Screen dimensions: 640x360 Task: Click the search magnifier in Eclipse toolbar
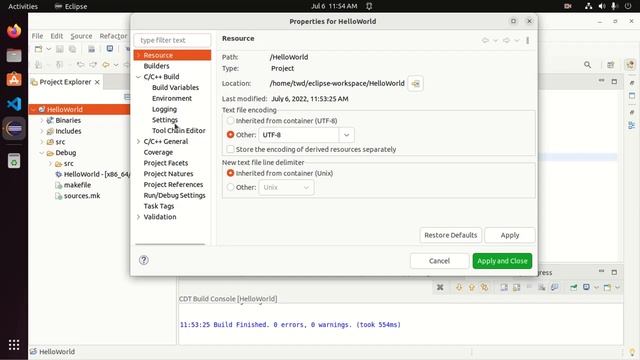pyautogui.click(x=587, y=64)
